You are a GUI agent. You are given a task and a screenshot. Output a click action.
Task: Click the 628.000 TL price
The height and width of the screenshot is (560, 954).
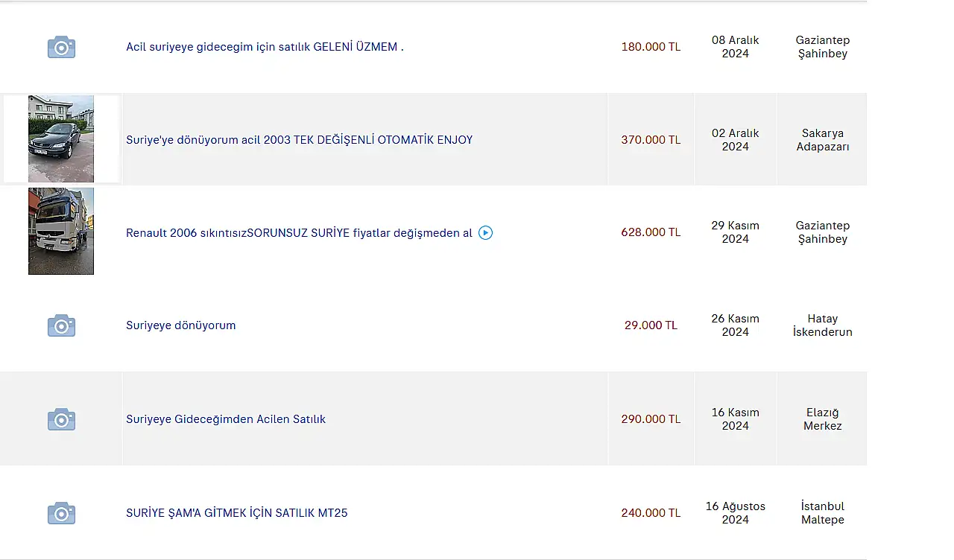651,232
